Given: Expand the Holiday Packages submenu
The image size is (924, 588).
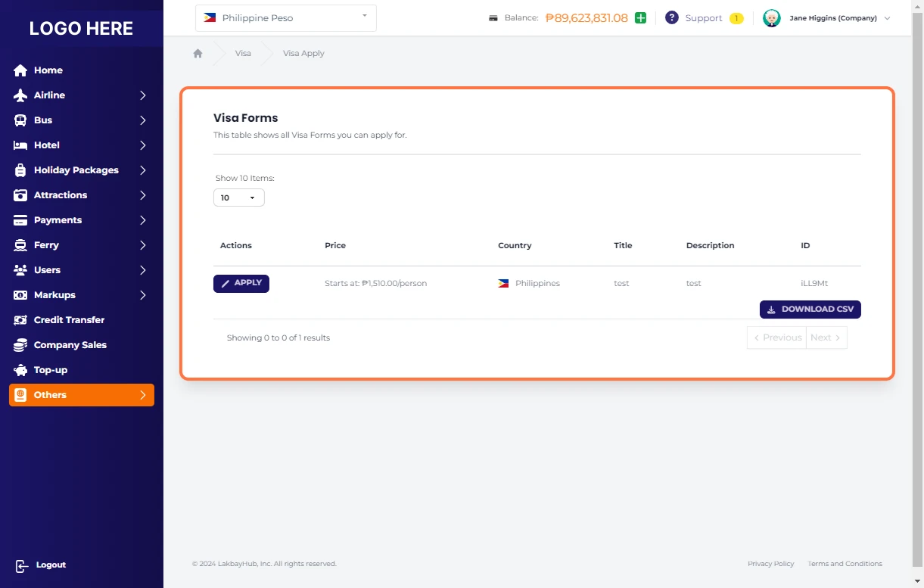Looking at the screenshot, I should click(x=81, y=170).
